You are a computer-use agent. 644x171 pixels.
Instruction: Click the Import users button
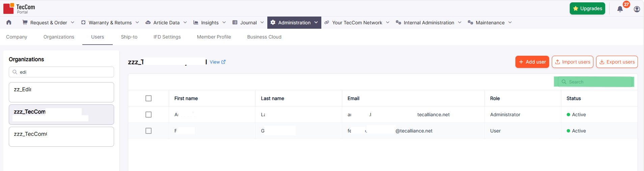click(x=572, y=62)
